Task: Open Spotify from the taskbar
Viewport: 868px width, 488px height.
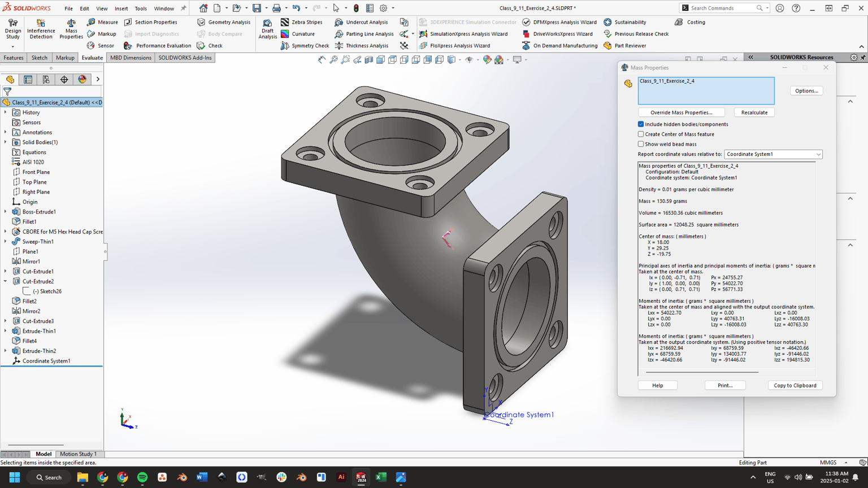Action: [142, 477]
